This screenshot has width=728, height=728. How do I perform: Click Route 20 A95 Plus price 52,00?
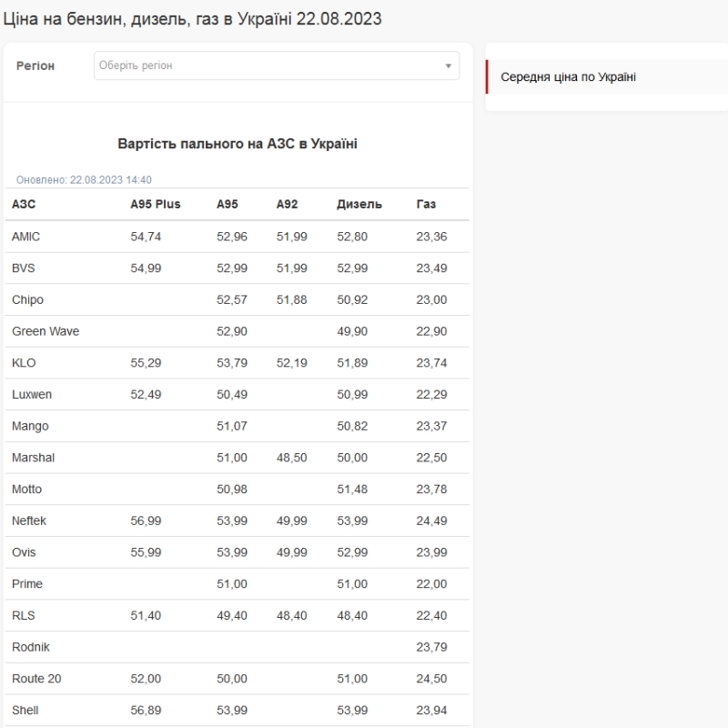point(146,679)
